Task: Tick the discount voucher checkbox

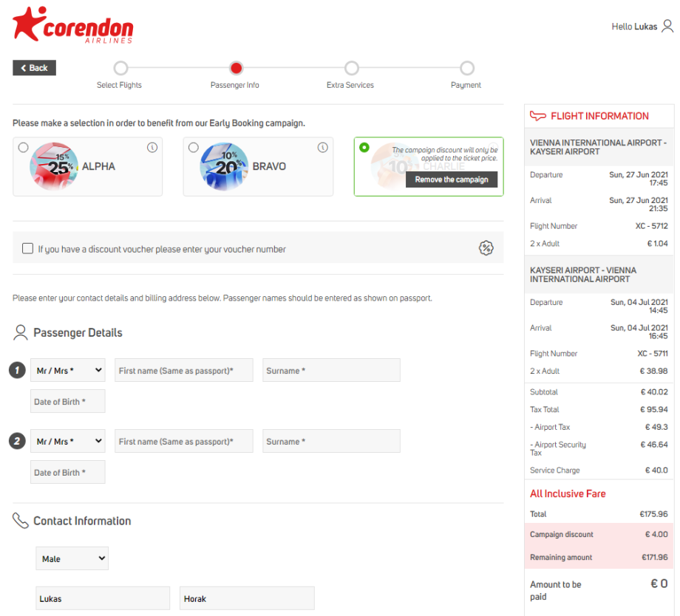Action: point(28,249)
